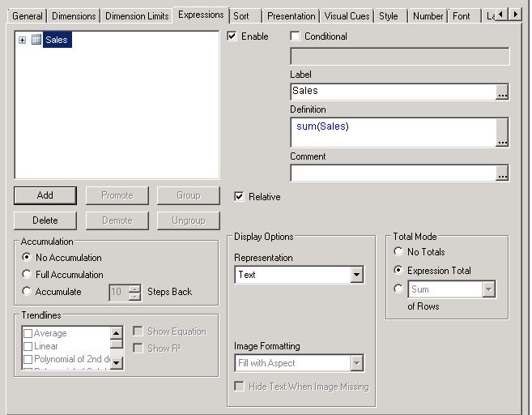Click the Ungroup button
The width and height of the screenshot is (532, 415).
(x=189, y=220)
